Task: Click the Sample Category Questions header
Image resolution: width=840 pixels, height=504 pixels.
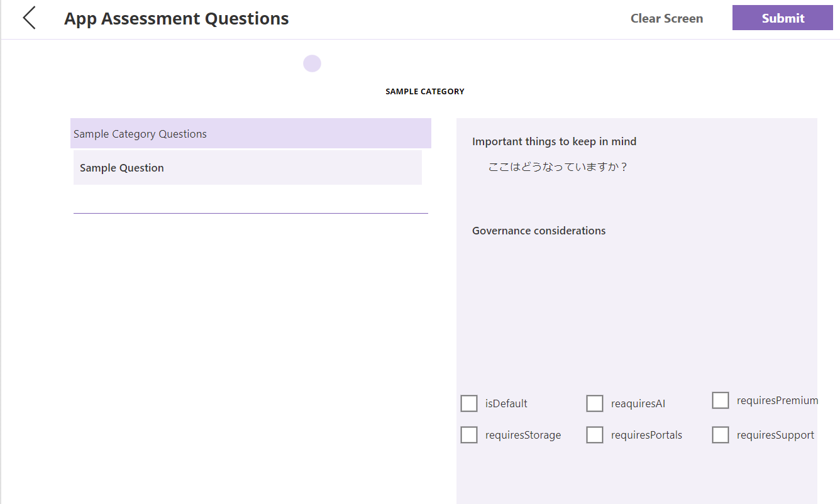Action: click(x=251, y=133)
